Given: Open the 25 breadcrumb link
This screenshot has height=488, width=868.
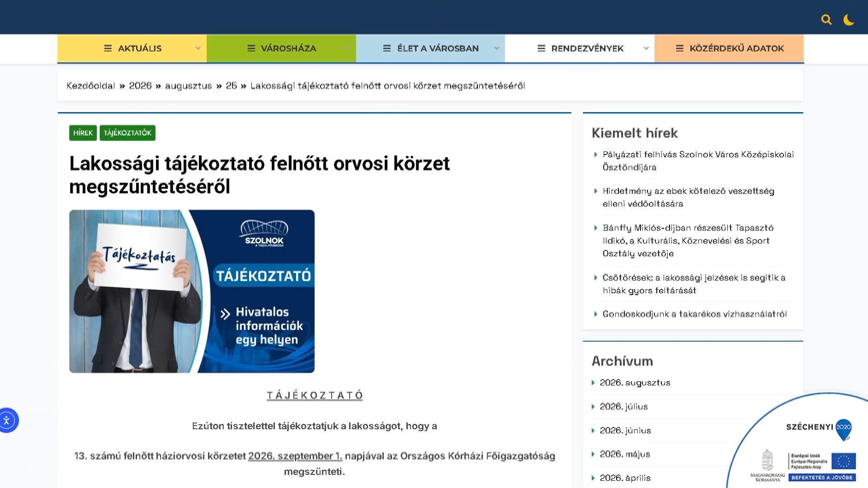Looking at the screenshot, I should tap(231, 86).
